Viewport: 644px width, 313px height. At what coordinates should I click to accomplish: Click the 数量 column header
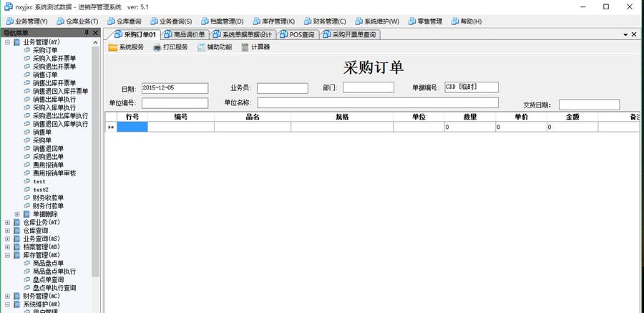click(x=470, y=117)
